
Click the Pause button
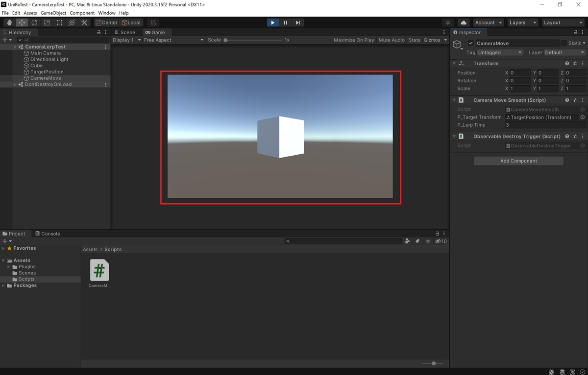(285, 23)
